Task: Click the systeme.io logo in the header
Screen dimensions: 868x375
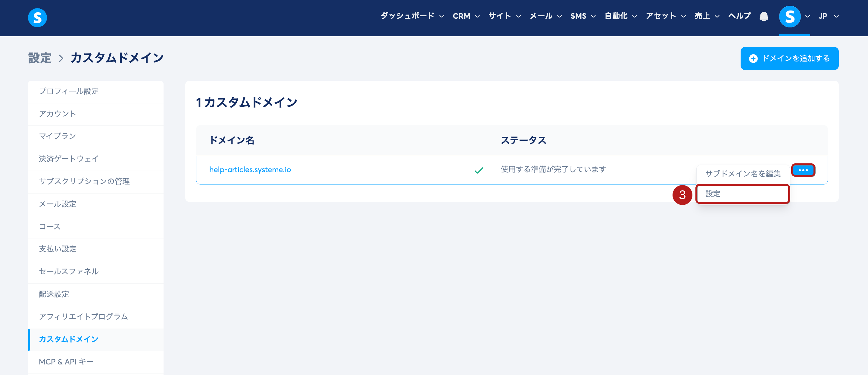Action: pyautogui.click(x=37, y=17)
